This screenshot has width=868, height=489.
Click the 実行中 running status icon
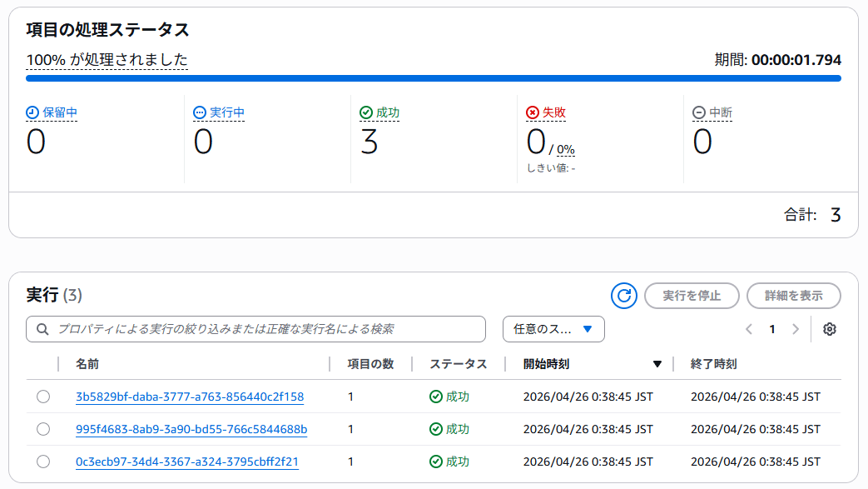200,112
